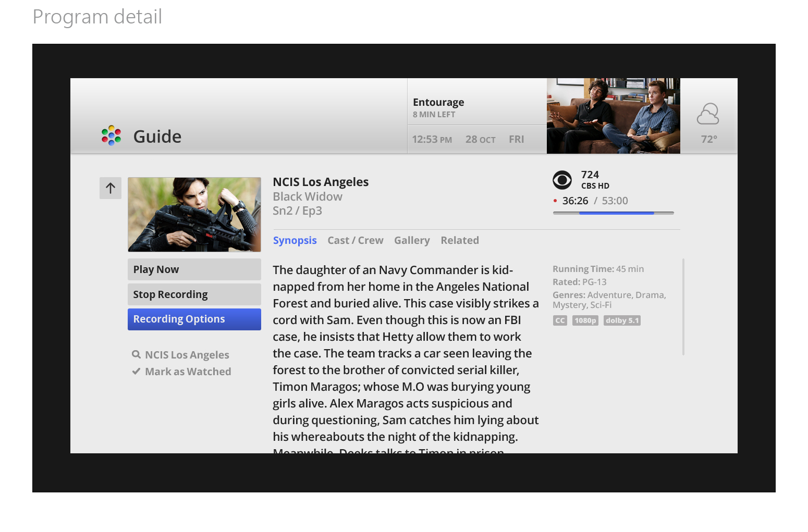
Task: Click the CBS HD channel name
Action: pyautogui.click(x=595, y=186)
